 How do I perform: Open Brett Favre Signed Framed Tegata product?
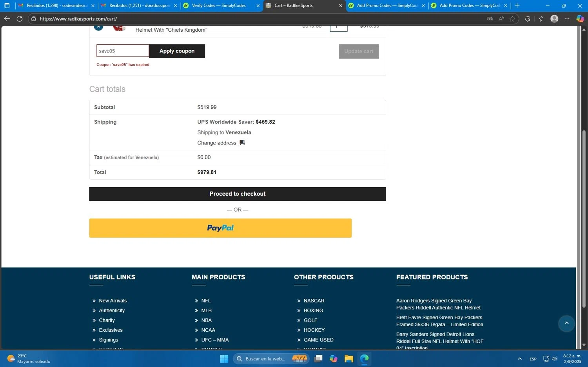coord(439,321)
